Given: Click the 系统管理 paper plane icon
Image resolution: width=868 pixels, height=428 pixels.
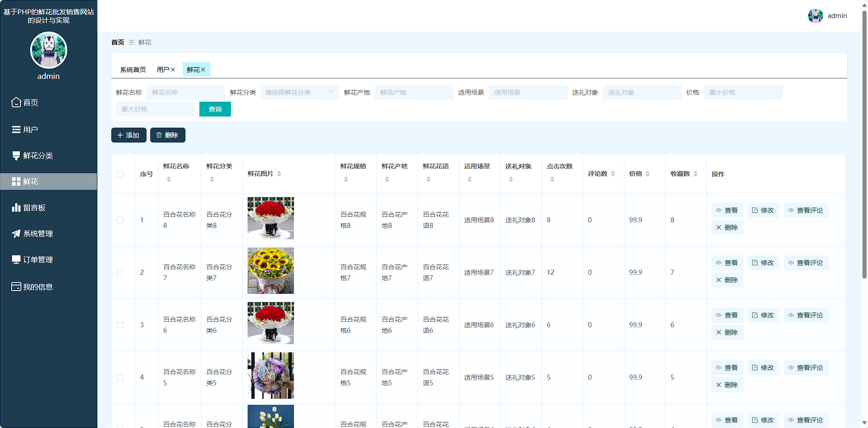Looking at the screenshot, I should coord(16,233).
